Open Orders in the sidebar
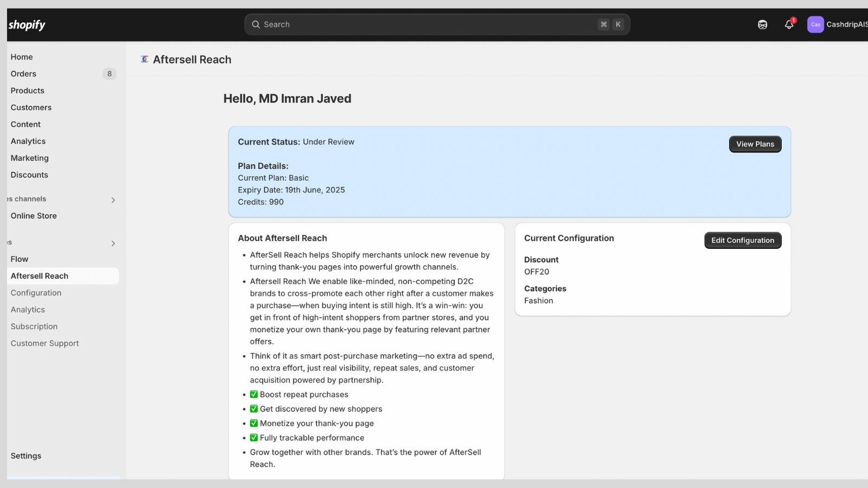868x488 pixels. point(23,74)
